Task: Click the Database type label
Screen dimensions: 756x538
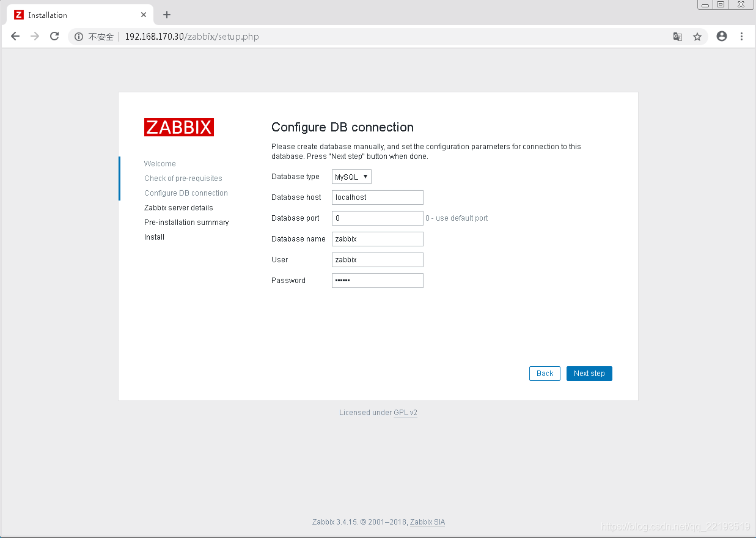Action: pos(295,177)
